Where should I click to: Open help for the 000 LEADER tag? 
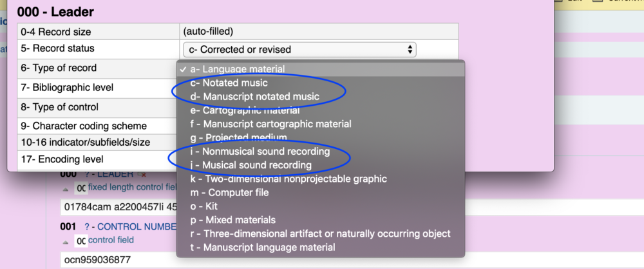pyautogui.click(x=88, y=175)
